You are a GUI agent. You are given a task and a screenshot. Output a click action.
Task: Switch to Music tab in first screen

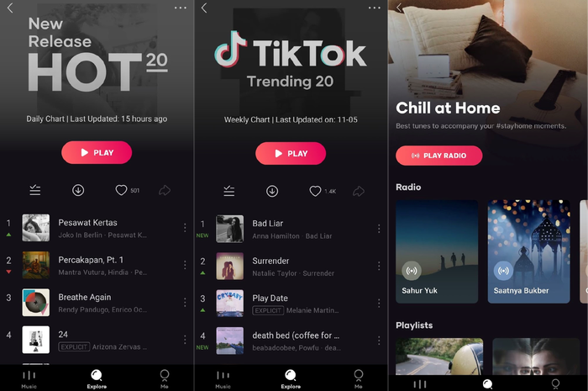[x=29, y=378]
